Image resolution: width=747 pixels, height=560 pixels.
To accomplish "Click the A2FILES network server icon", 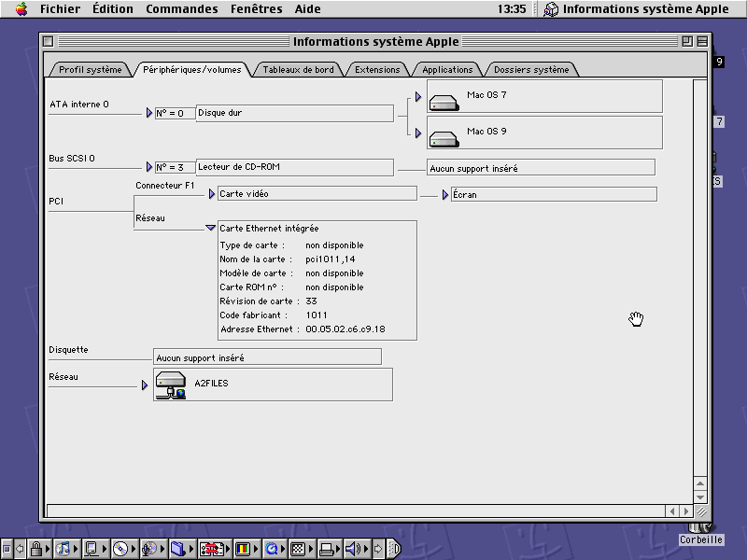I will 171,385.
